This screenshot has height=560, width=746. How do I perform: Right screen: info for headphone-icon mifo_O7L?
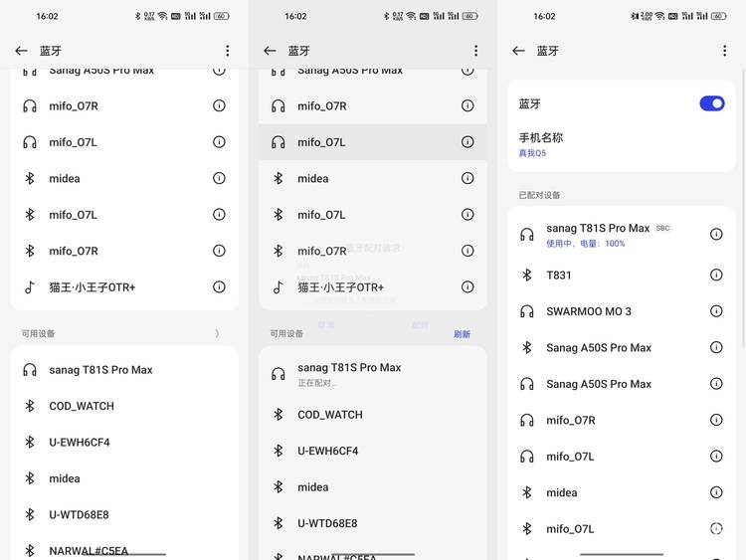[716, 456]
